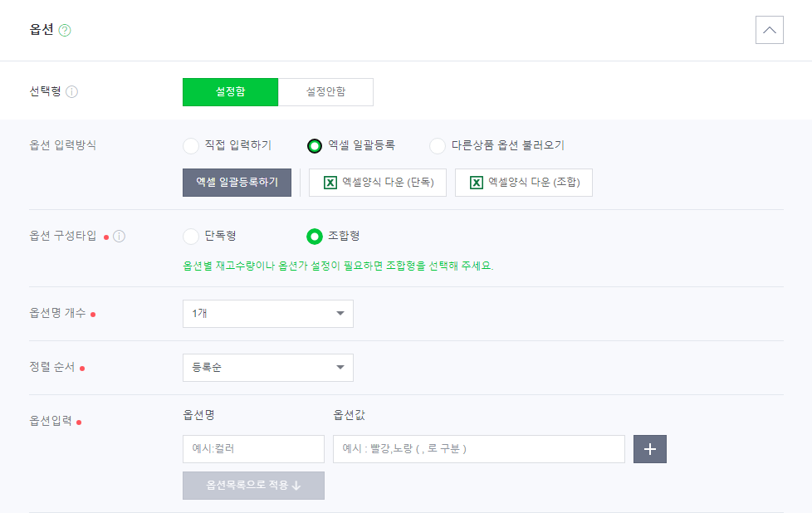The width and height of the screenshot is (812, 513).
Task: Open the 옵션명 개수 dropdown showing 1개
Action: 267,313
